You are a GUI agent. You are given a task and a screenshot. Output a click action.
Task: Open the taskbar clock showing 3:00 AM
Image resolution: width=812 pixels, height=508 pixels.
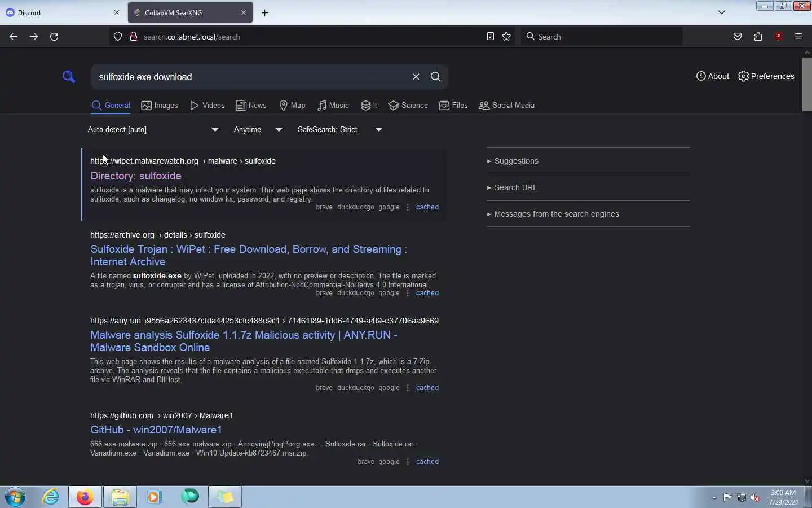pyautogui.click(x=783, y=497)
